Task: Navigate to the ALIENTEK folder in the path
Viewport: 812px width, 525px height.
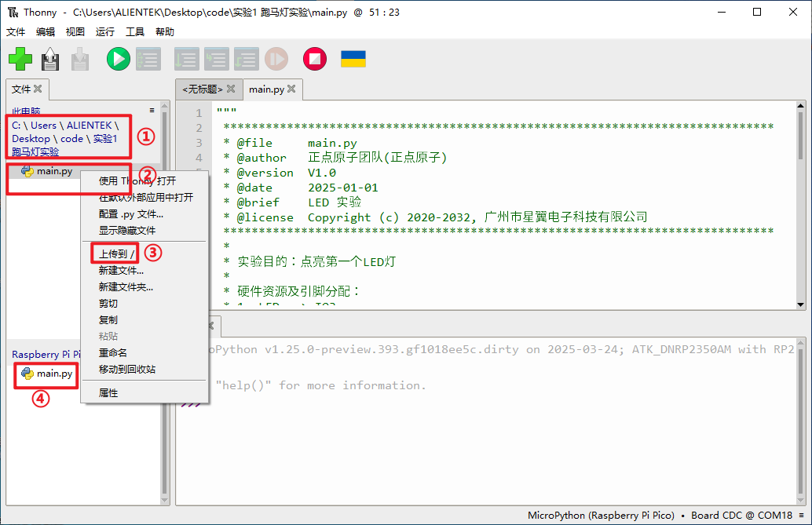Action: pyautogui.click(x=89, y=126)
